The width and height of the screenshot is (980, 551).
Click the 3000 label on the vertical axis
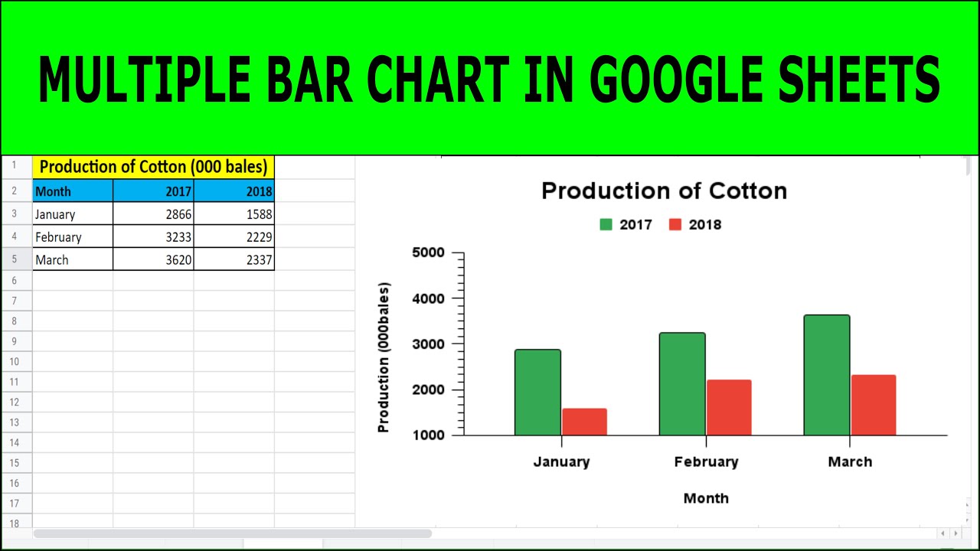[x=428, y=344]
